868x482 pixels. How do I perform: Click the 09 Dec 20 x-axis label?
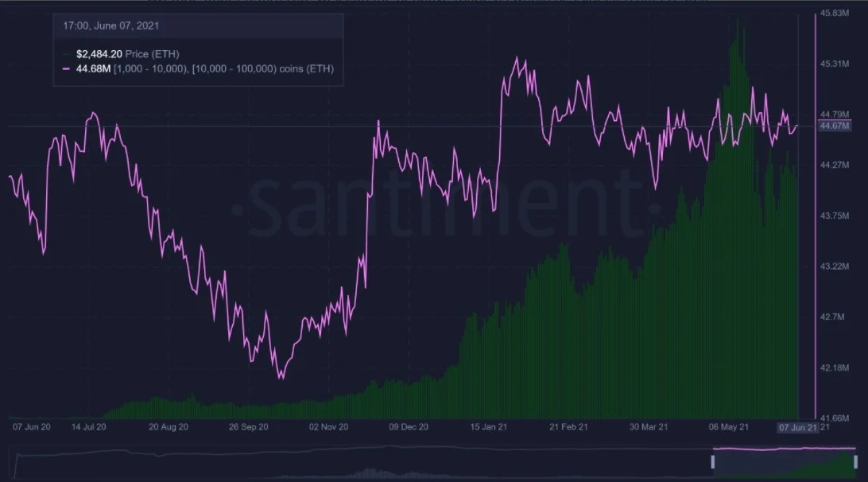point(409,427)
